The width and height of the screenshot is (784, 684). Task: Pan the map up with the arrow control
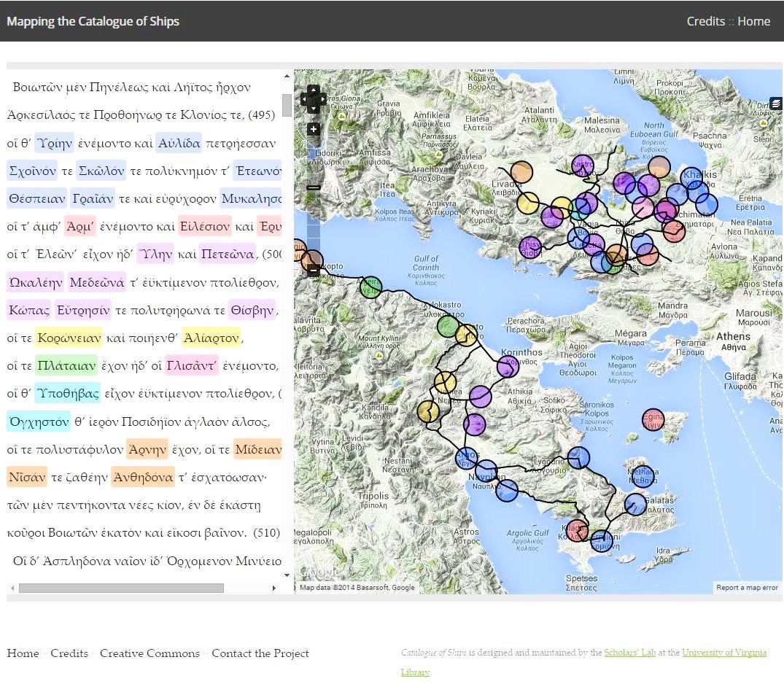pos(314,90)
